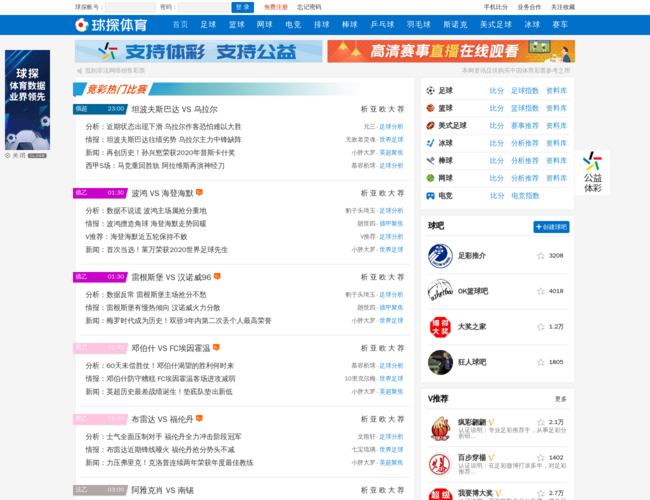
Task: Click the orange icon beside 邓伯什 VS FC埃因霍温
Action: coord(216,347)
